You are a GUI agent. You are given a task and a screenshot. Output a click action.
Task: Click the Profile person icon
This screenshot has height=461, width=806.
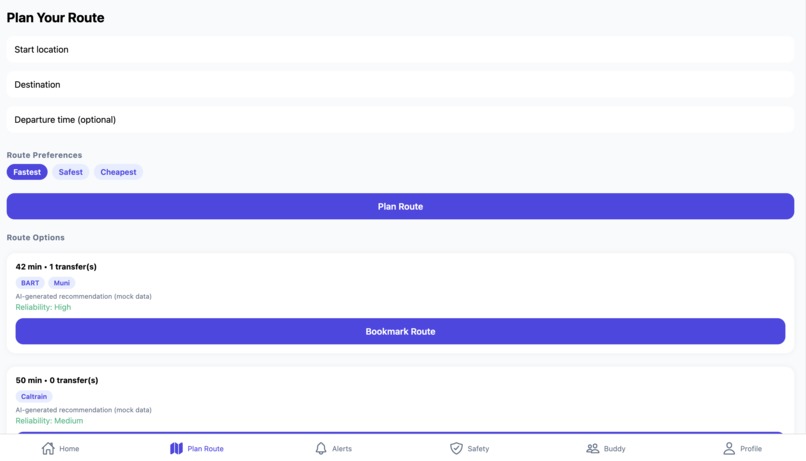[x=729, y=448]
